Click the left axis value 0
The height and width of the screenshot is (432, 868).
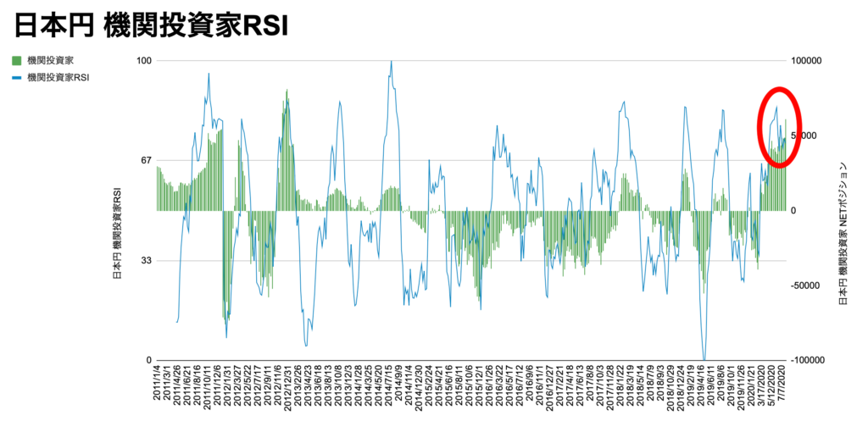pos(147,360)
